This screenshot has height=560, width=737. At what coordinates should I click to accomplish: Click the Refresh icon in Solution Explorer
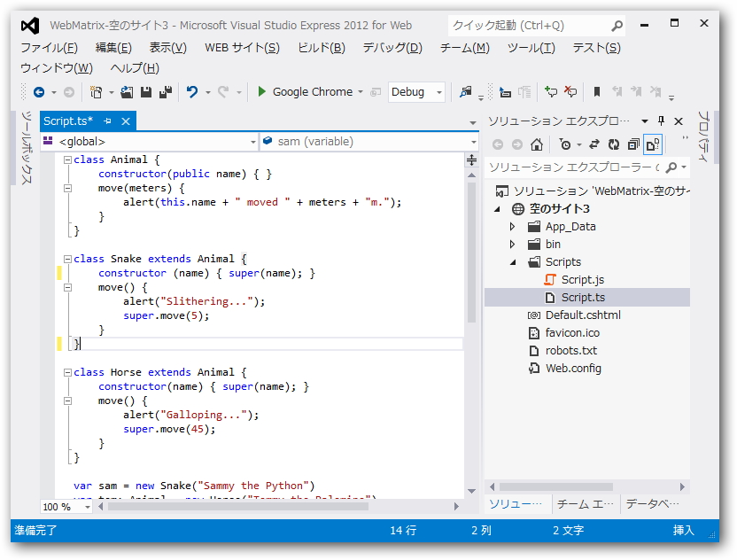coord(613,143)
